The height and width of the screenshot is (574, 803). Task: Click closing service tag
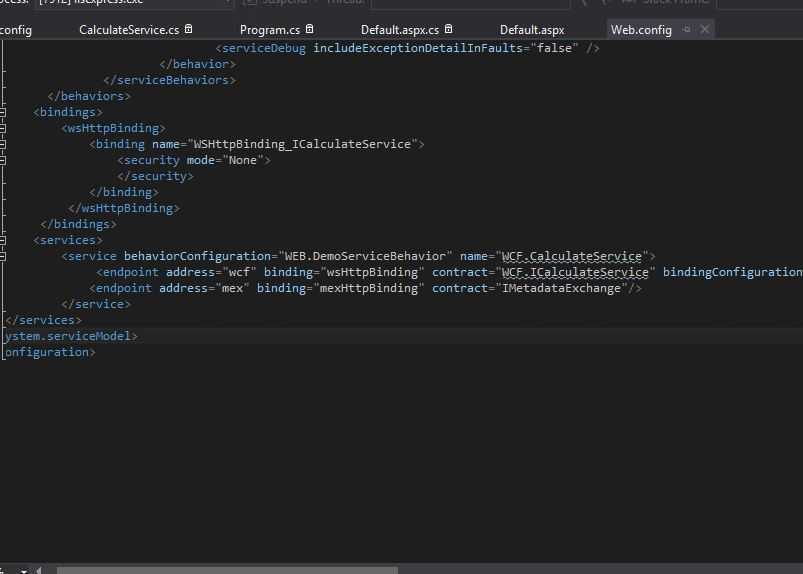tap(96, 304)
